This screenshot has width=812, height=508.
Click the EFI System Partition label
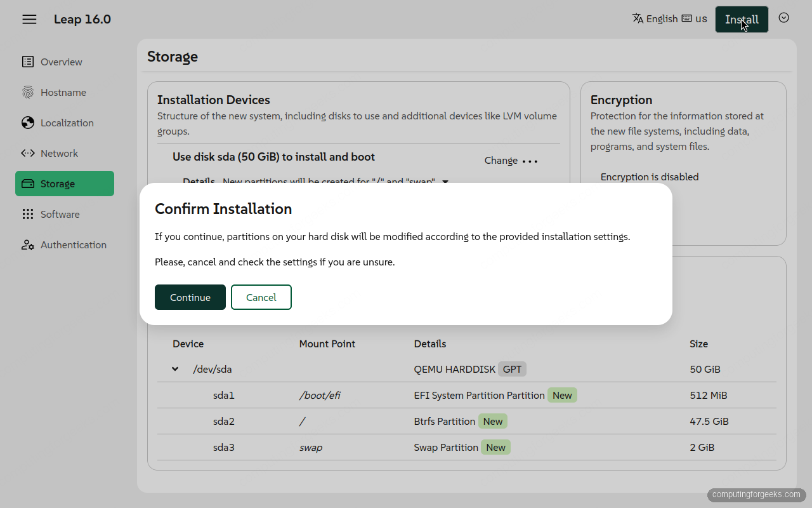480,395
